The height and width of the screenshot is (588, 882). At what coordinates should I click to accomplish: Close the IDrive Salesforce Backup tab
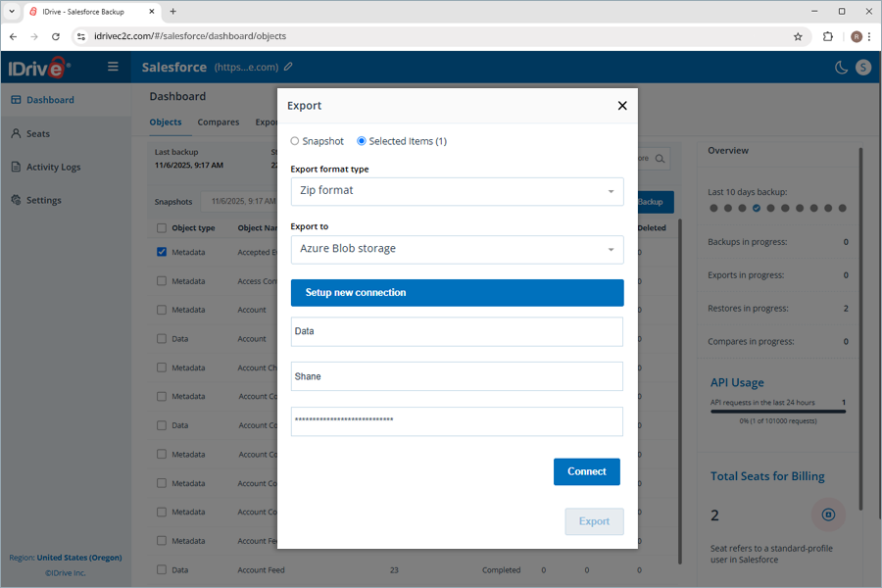pos(152,11)
